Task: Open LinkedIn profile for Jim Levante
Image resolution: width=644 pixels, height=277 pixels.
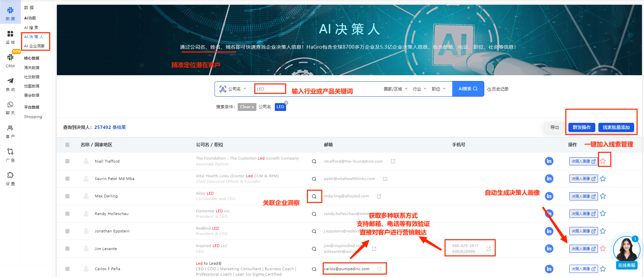Action: pyautogui.click(x=549, y=248)
